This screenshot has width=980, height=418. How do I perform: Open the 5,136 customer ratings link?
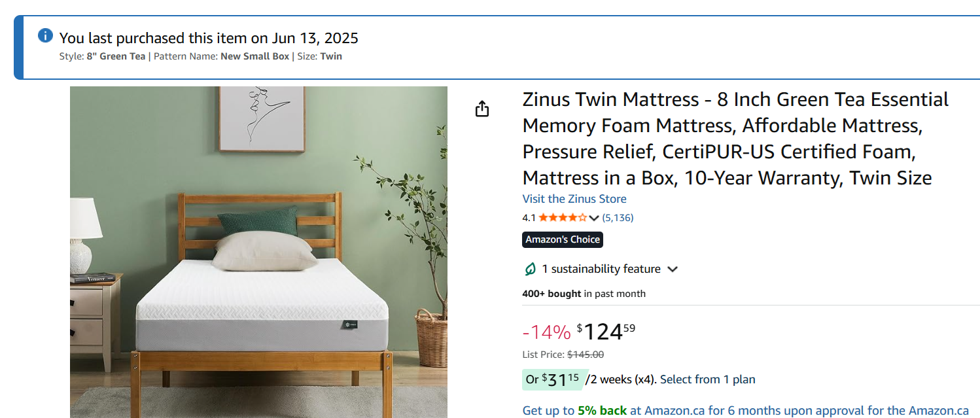[x=618, y=218]
